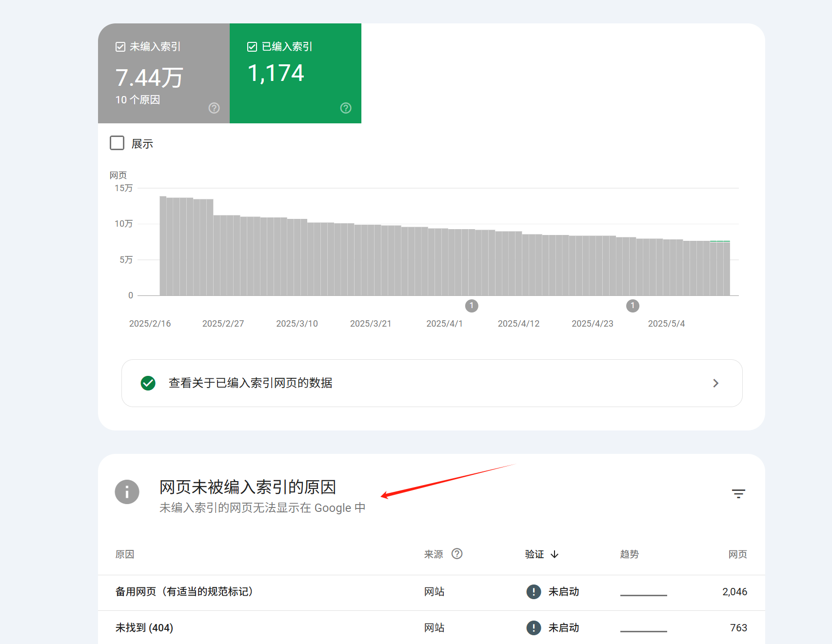Screen dimensions: 832x644
Task: Click the 未启动 status icon for 备用网页 row
Action: pos(534,592)
